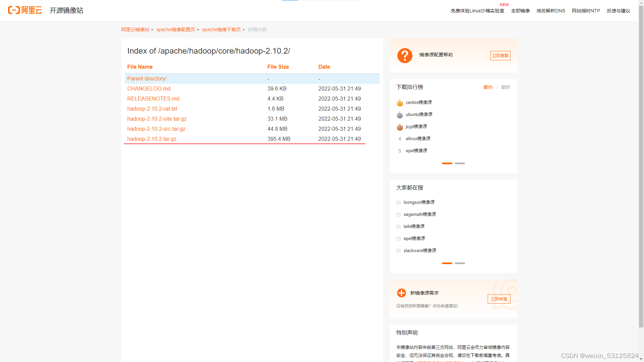Screen dimensions: 644x362
Task: Click the document icon next to epel镜像源 in 大家都在搜
Action: [x=398, y=239]
